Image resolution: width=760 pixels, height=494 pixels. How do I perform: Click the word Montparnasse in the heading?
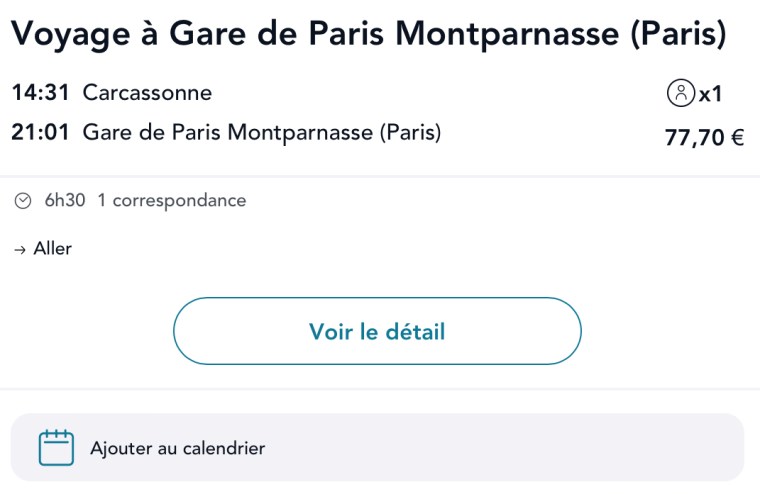[x=507, y=34]
